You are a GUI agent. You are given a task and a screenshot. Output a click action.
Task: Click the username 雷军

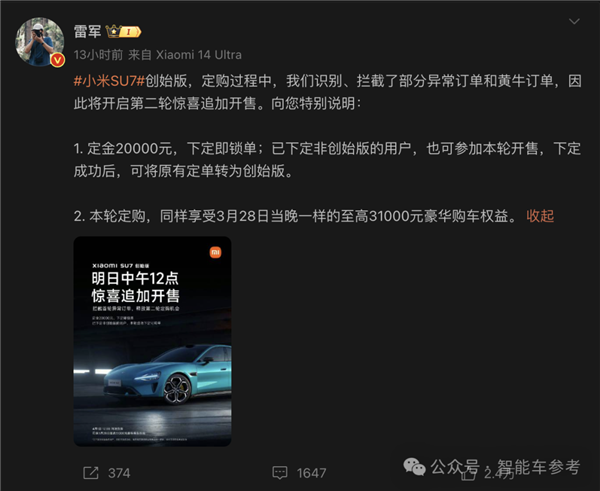[x=88, y=31]
